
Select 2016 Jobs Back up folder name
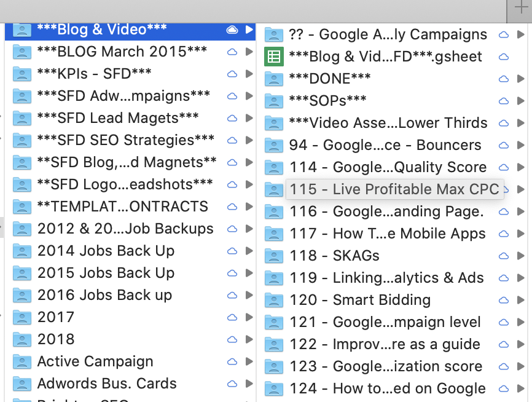click(x=105, y=295)
